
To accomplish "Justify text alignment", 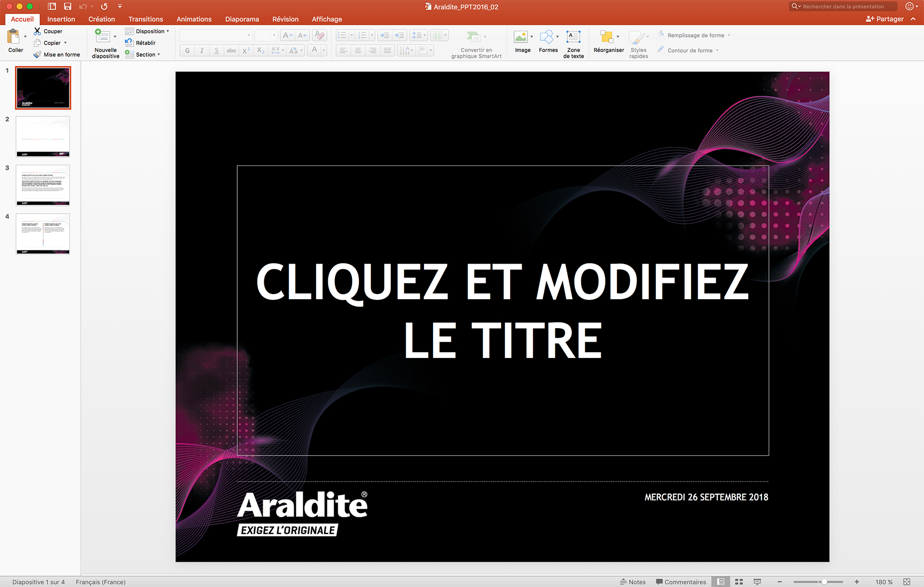I will (x=387, y=51).
